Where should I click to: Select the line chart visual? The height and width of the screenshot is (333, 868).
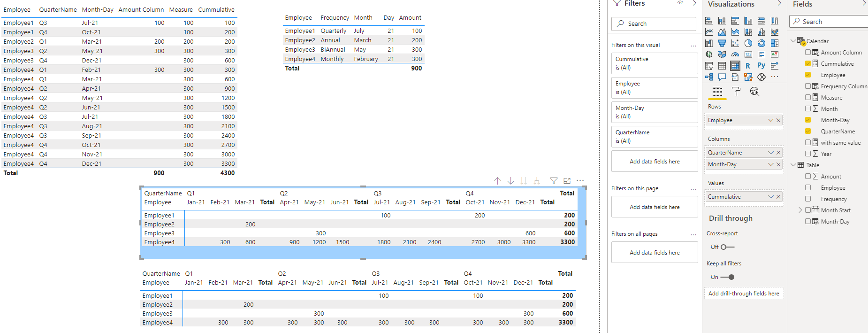point(709,32)
